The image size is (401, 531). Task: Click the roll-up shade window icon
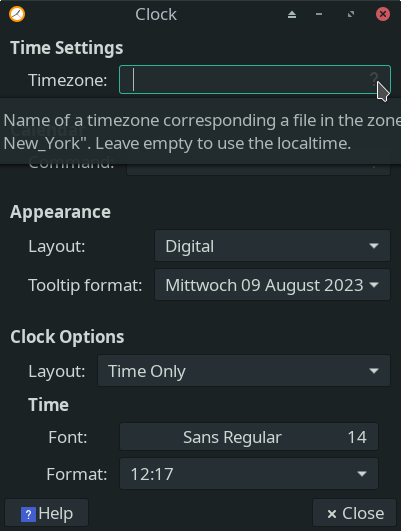[x=292, y=15]
